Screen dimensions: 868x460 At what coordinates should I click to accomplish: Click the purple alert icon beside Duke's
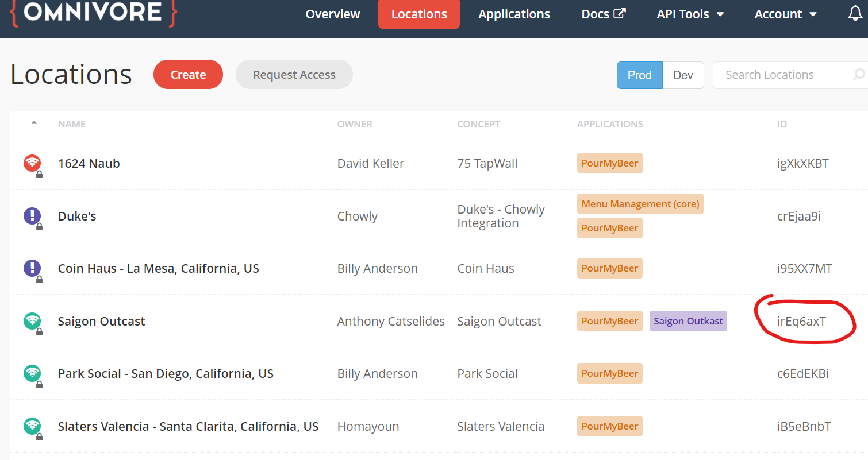32,216
